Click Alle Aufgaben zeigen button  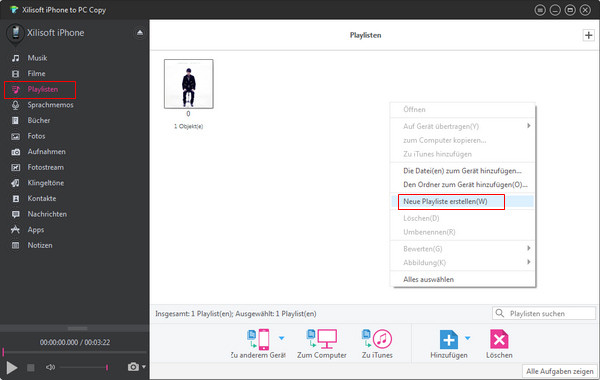pos(559,371)
